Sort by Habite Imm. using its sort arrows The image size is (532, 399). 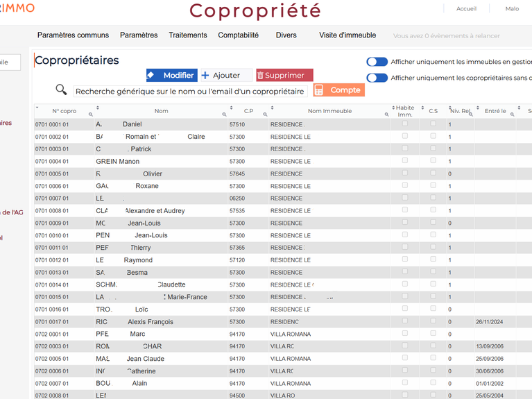click(393, 108)
